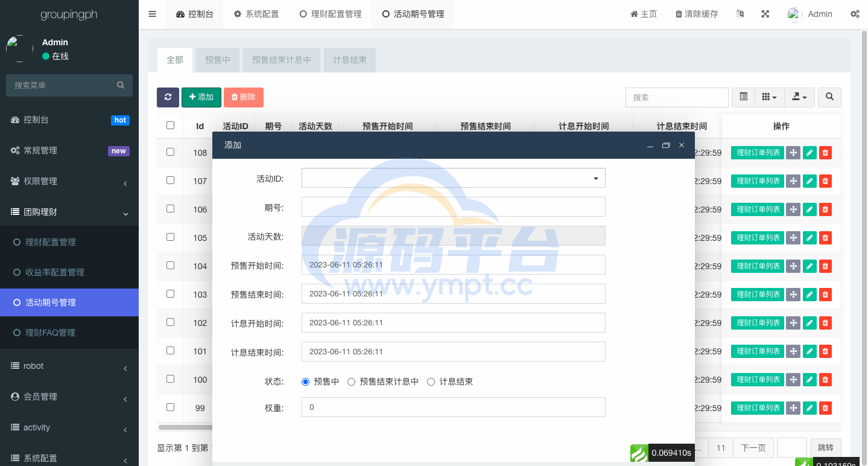Check the checkbox for row 108
This screenshot has width=868, height=466.
click(x=170, y=152)
